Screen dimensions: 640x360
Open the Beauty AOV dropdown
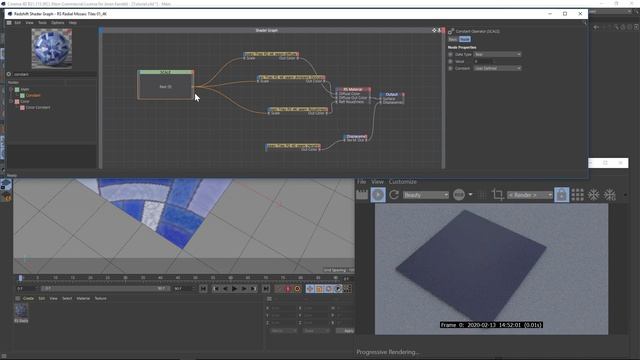click(x=425, y=195)
